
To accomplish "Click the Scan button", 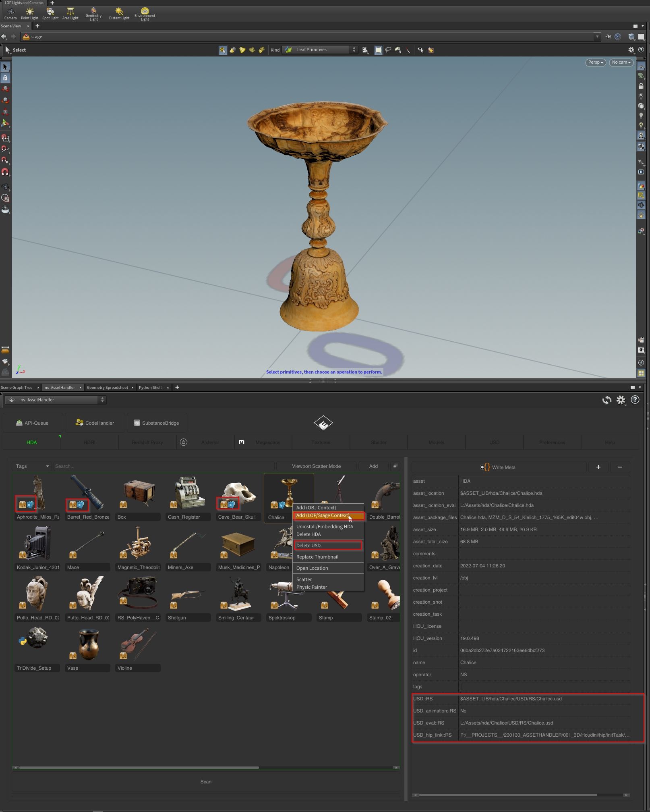I will 206,782.
